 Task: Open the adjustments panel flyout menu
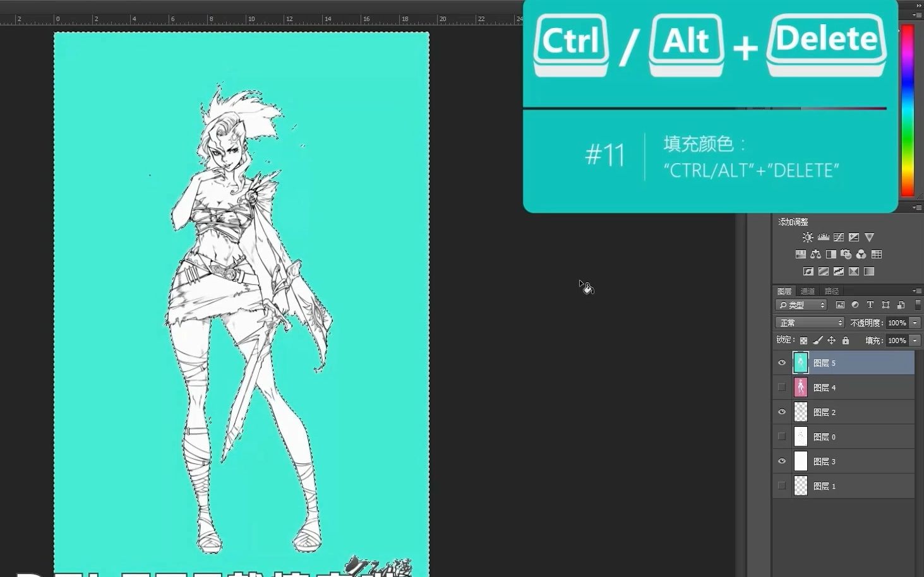pos(917,207)
